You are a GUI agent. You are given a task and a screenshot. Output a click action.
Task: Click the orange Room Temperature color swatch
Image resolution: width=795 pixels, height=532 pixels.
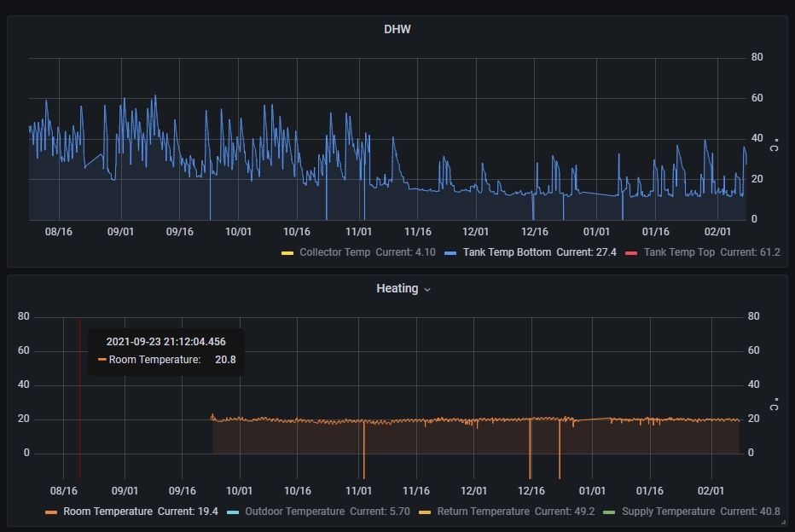51,512
